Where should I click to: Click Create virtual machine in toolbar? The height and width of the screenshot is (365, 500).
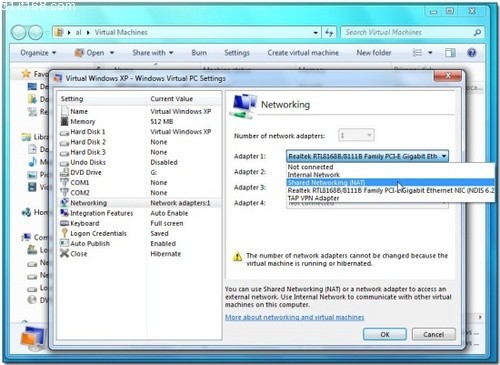click(303, 53)
